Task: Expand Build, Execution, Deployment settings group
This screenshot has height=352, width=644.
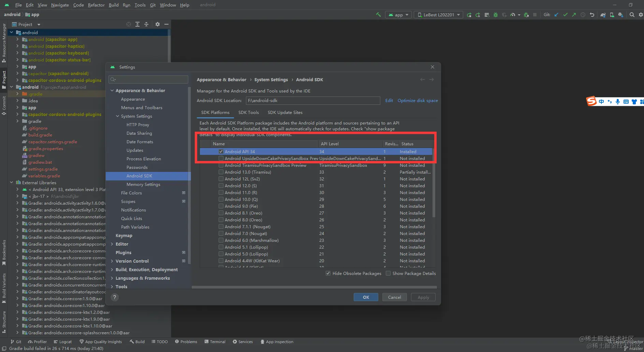Action: (x=112, y=270)
